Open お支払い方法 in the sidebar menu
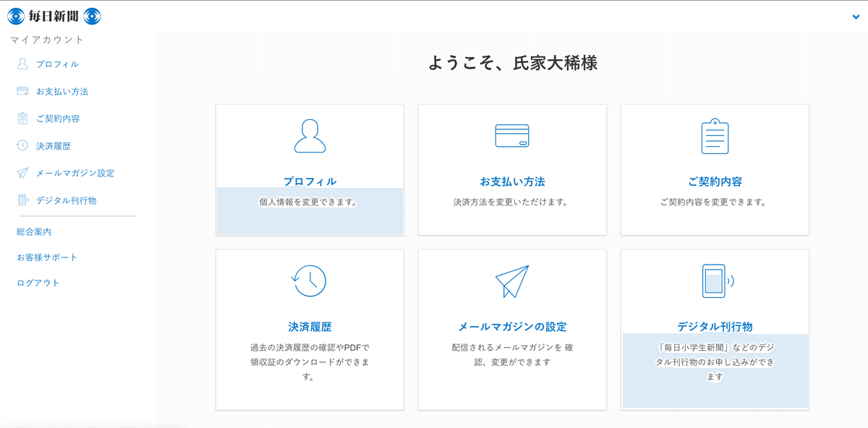Screen dimensions: 868x428 click(x=62, y=92)
